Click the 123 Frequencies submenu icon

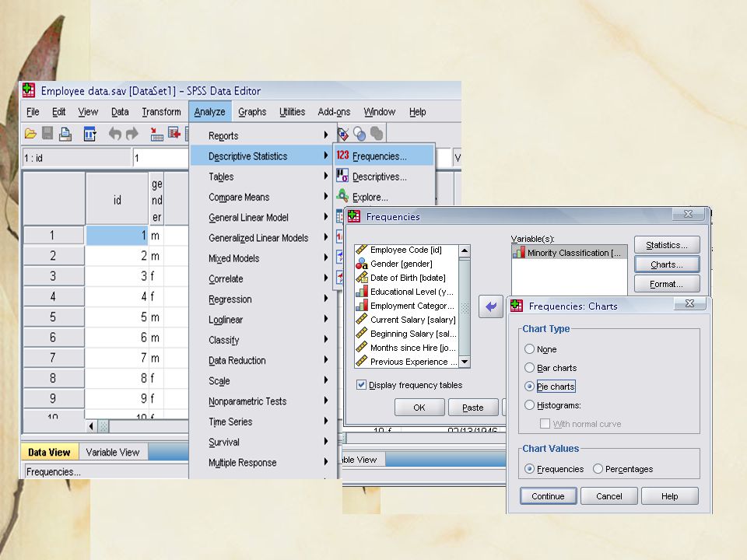[x=342, y=156]
